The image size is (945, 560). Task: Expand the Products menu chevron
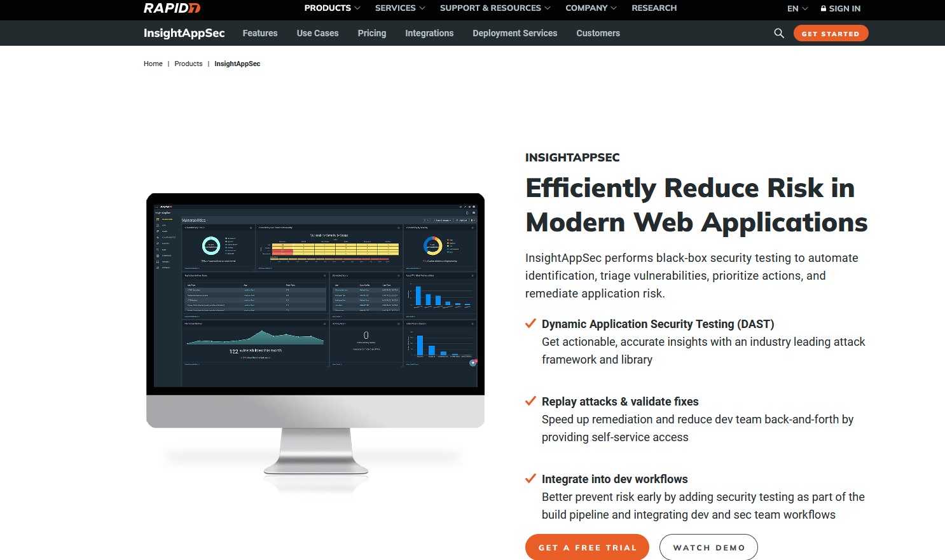point(357,8)
